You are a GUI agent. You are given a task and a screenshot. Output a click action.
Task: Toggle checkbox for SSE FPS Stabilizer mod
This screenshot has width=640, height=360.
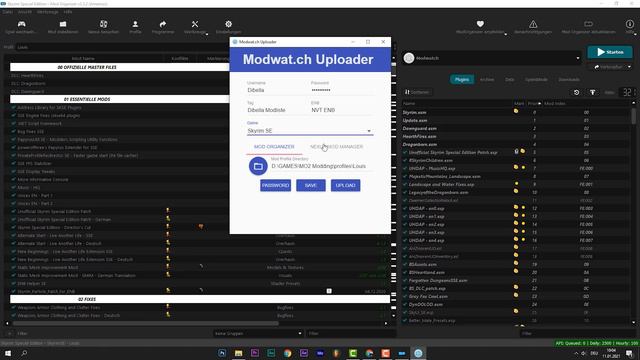pyautogui.click(x=13, y=164)
